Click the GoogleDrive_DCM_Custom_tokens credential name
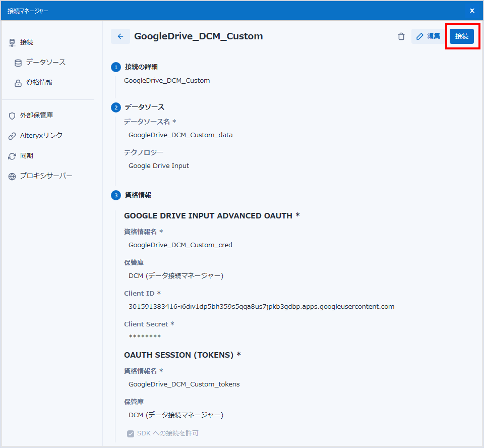Screen dimensions: 484x448 [x=184, y=384]
